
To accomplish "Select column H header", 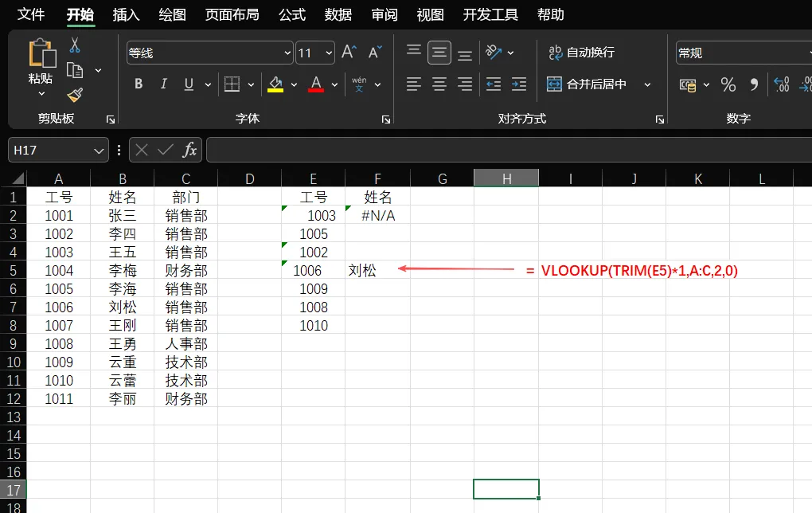I will tap(506, 178).
